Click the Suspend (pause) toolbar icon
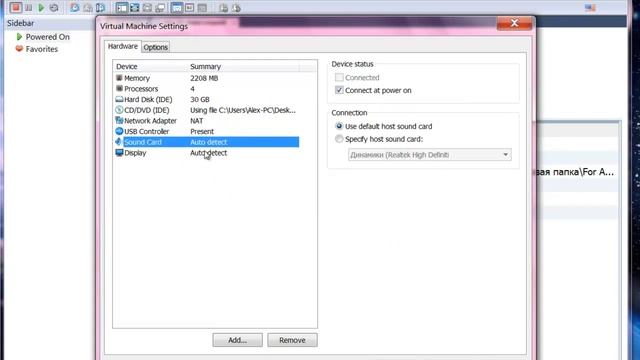This screenshot has height=360, width=640. pos(29,7)
